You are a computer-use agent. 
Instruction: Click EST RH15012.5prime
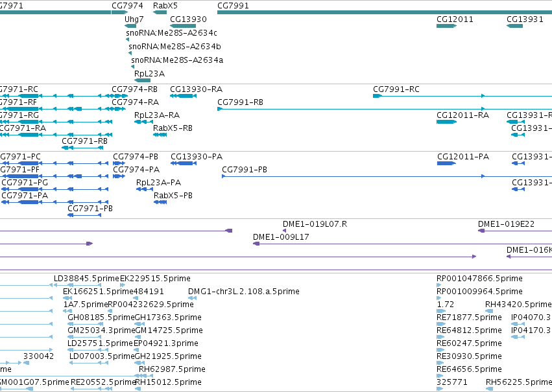(168, 383)
